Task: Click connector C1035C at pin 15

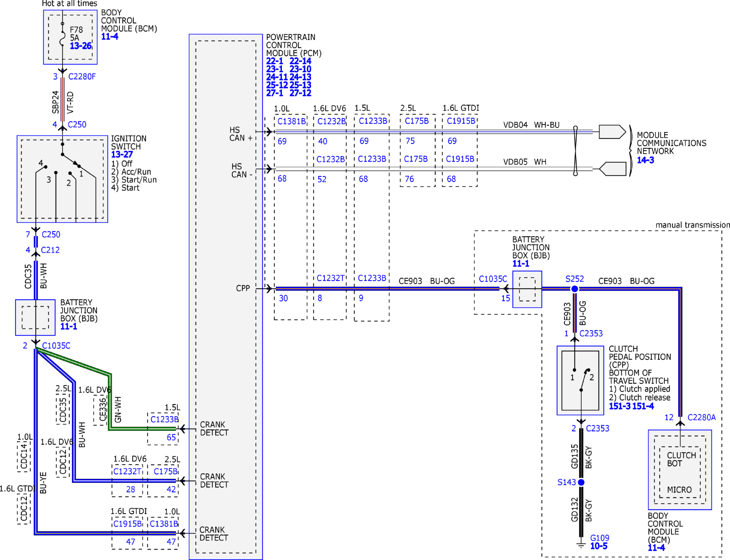Action: pyautogui.click(x=493, y=279)
